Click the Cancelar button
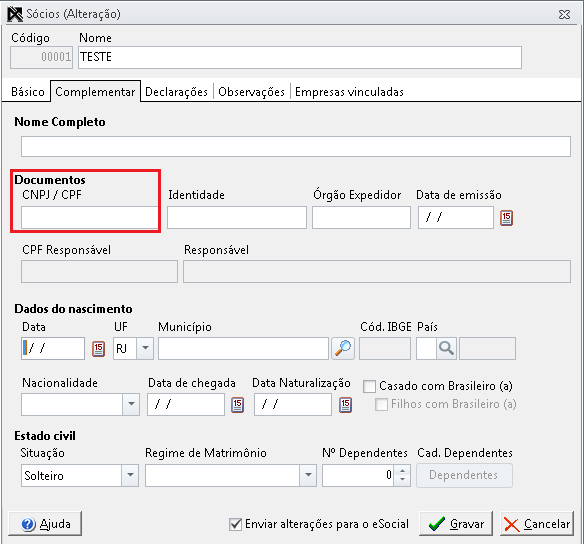The width and height of the screenshot is (584, 544). [x=537, y=524]
